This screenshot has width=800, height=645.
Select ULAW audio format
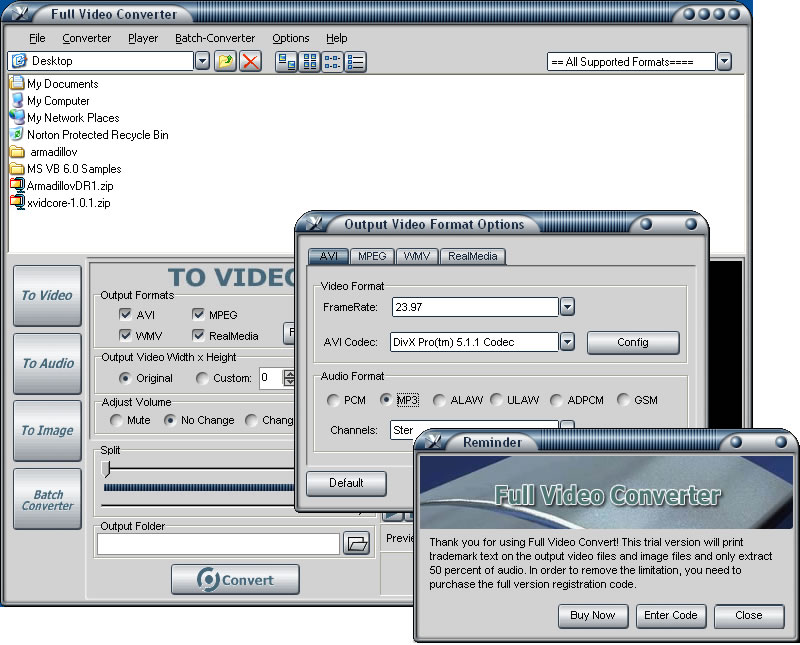point(496,400)
